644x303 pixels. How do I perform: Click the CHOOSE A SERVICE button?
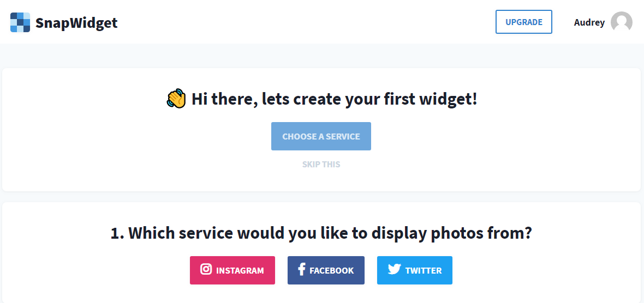pos(321,136)
